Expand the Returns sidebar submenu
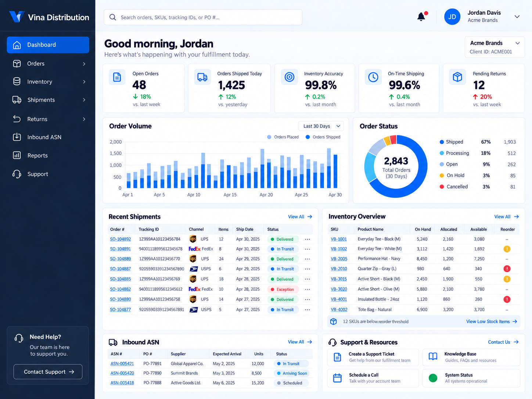Viewport: 532px width, 399px height. tap(84, 119)
